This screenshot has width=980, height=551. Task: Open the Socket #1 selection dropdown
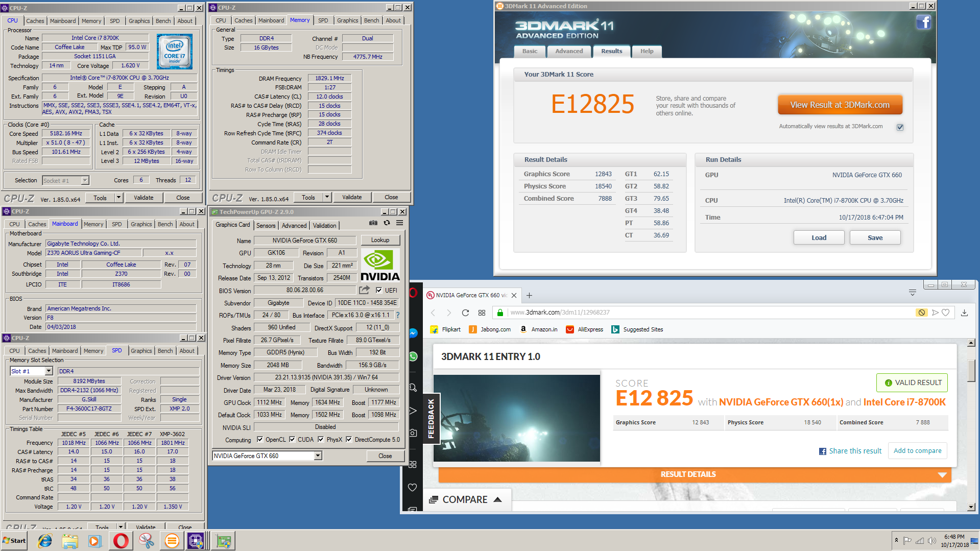point(85,180)
